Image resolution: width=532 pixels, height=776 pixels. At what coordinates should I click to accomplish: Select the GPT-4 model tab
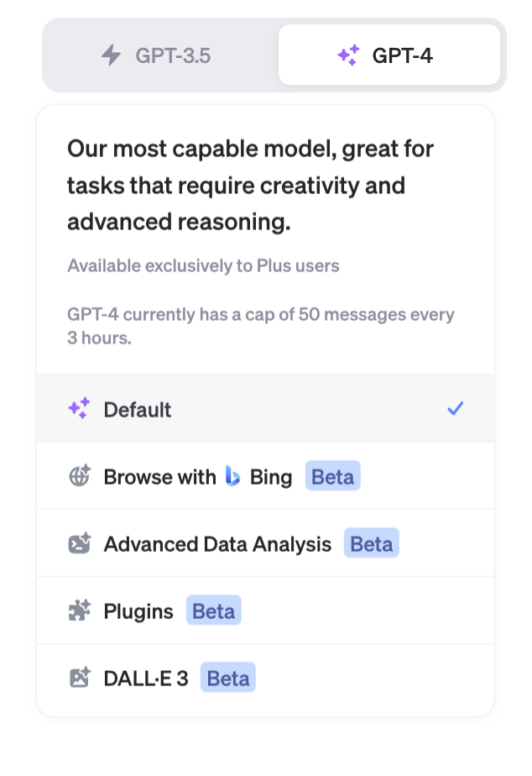point(389,55)
